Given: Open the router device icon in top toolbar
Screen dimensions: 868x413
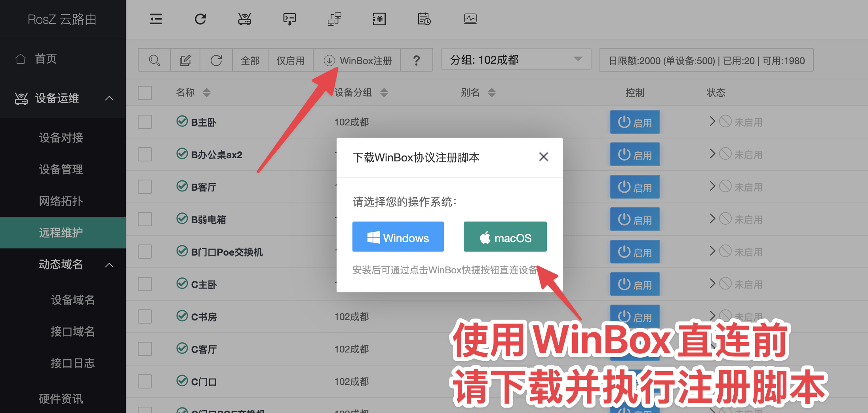Looking at the screenshot, I should [x=245, y=19].
